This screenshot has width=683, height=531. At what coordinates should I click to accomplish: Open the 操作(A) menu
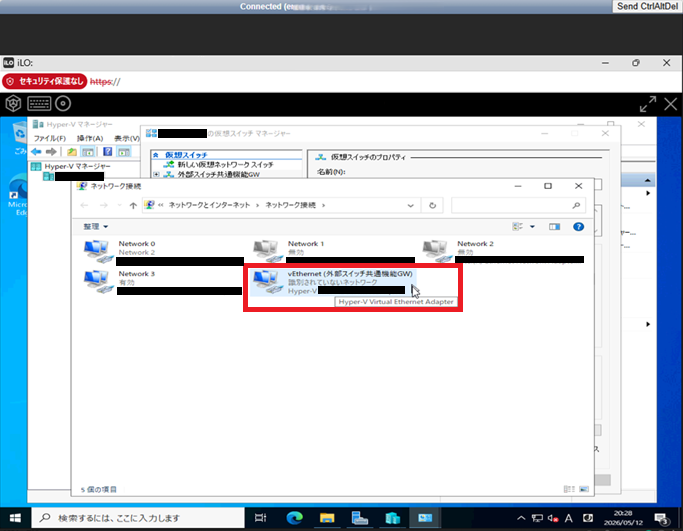coord(90,138)
